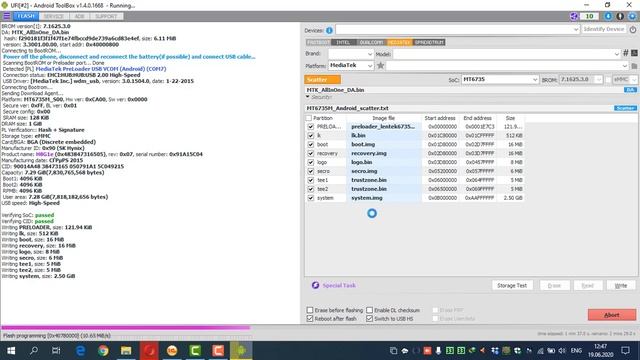Toggle the PRELOADER partition checkbox
This screenshot has width=640, height=360.
pyautogui.click(x=311, y=127)
